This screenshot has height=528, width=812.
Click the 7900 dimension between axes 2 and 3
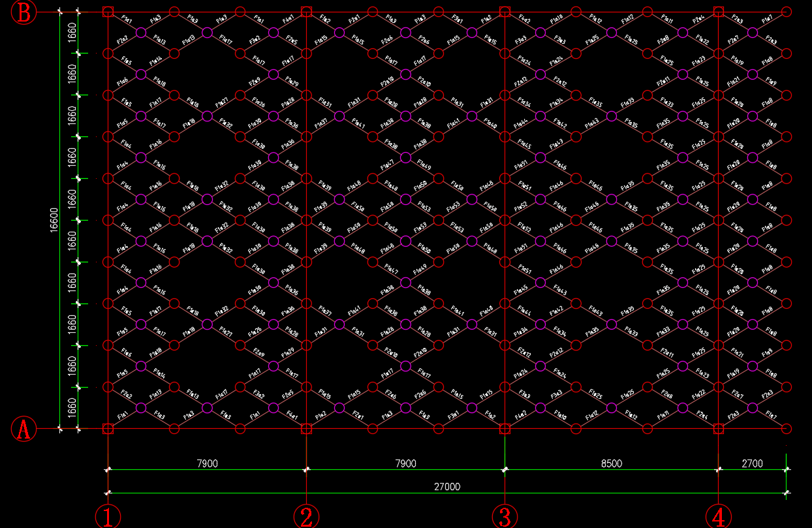click(x=405, y=463)
